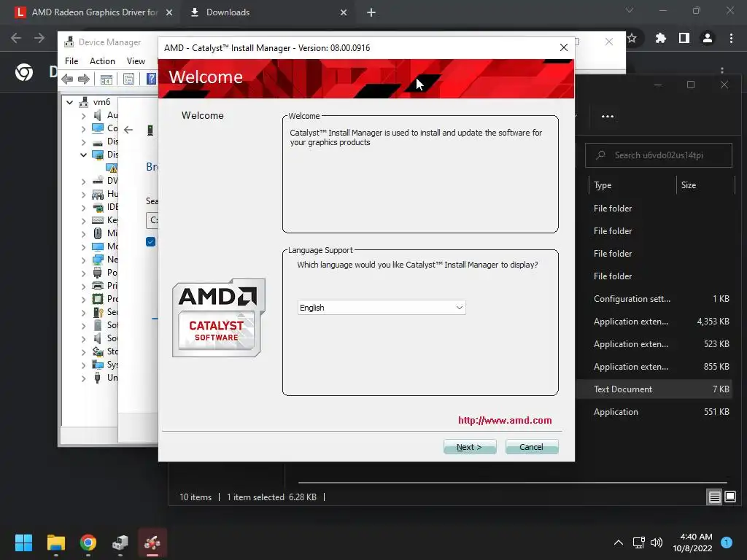Viewport: 747px width, 560px height.
Task: Open Windows Start menu
Action: (x=24, y=542)
